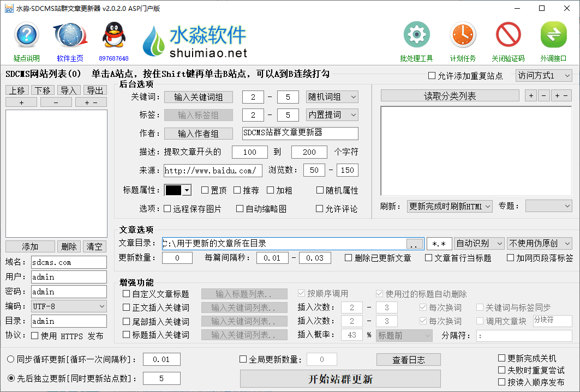Image resolution: width=580 pixels, height=392 pixels.
Task: Click the plus button above site list
Action: [x=21, y=102]
